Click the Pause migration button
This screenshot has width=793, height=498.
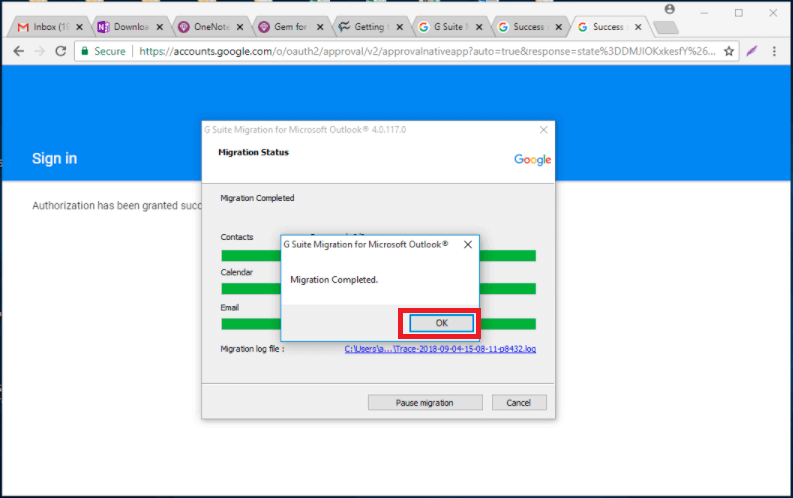[x=425, y=403]
